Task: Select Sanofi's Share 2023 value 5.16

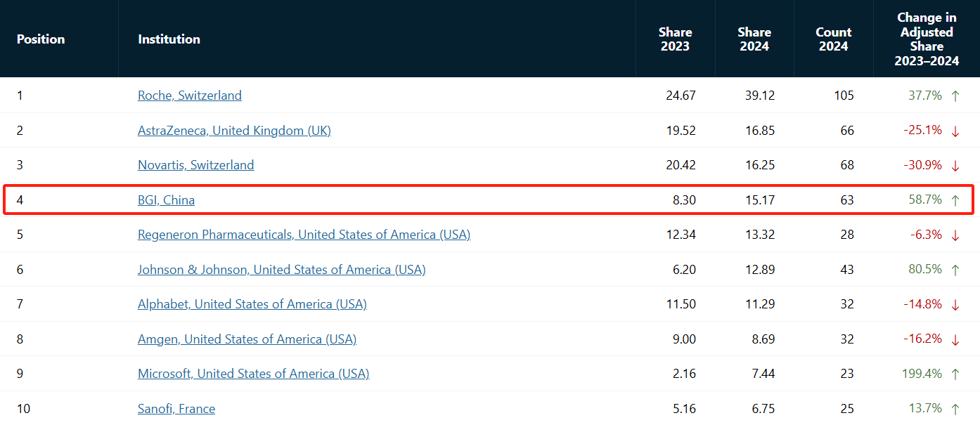Action: coord(684,409)
